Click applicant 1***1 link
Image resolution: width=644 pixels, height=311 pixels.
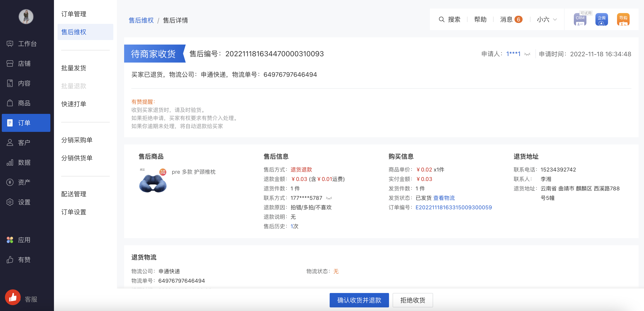513,54
